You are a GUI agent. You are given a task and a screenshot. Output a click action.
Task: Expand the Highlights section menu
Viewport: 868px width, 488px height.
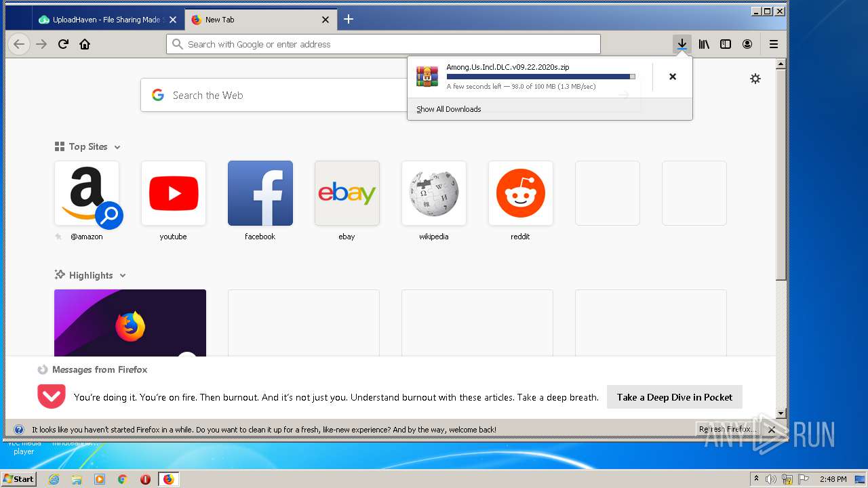click(x=123, y=276)
